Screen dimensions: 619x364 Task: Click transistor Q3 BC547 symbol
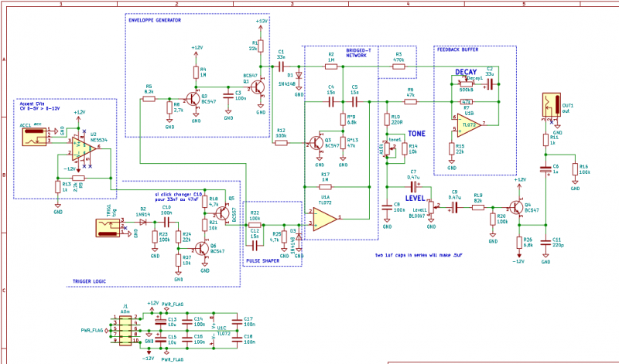point(316,143)
